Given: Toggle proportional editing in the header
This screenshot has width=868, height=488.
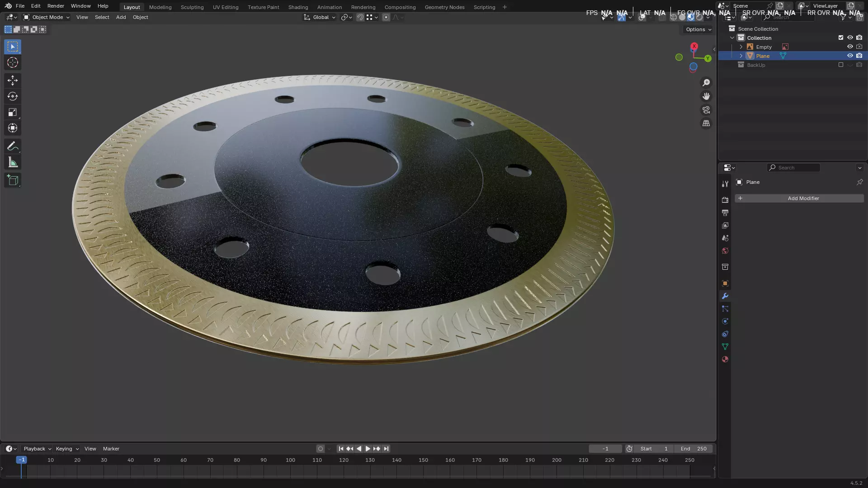Looking at the screenshot, I should (386, 17).
